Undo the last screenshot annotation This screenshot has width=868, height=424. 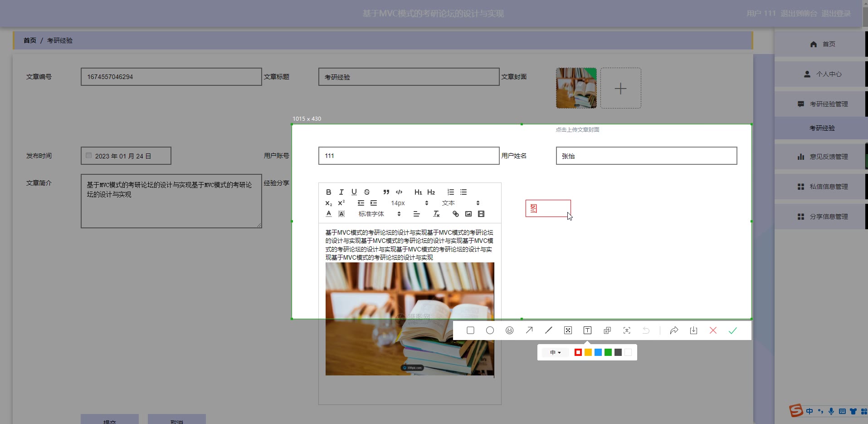(646, 330)
